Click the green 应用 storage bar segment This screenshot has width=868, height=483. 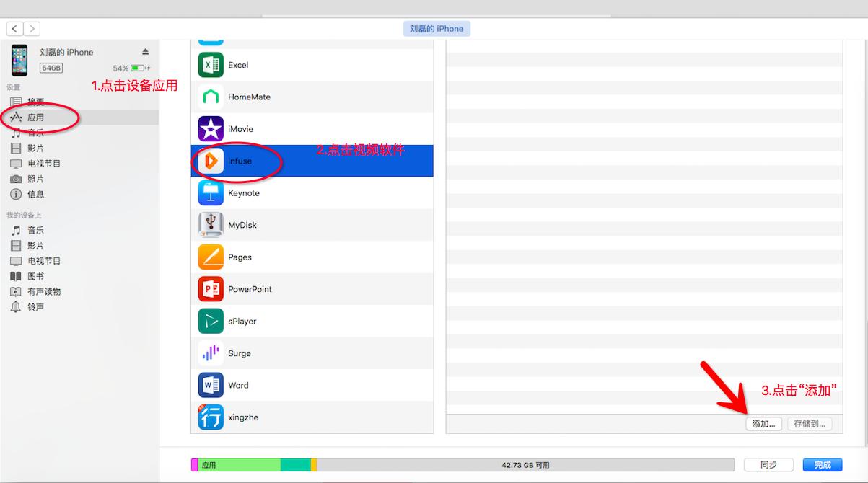(x=239, y=465)
